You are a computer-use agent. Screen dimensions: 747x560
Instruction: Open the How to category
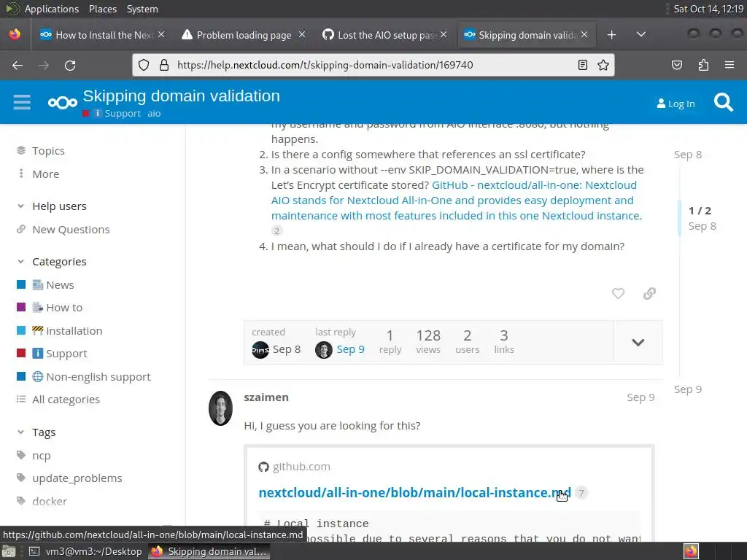tap(64, 308)
